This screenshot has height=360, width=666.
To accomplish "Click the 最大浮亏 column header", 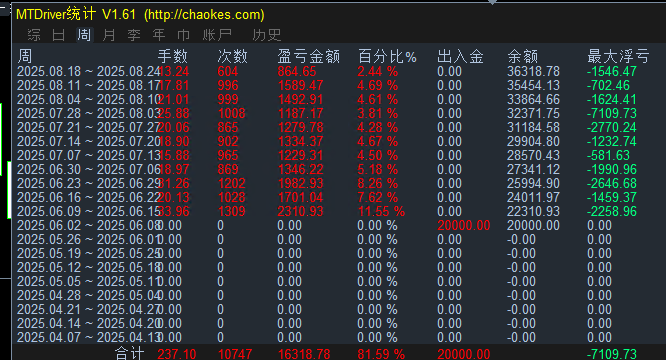I will point(618,56).
